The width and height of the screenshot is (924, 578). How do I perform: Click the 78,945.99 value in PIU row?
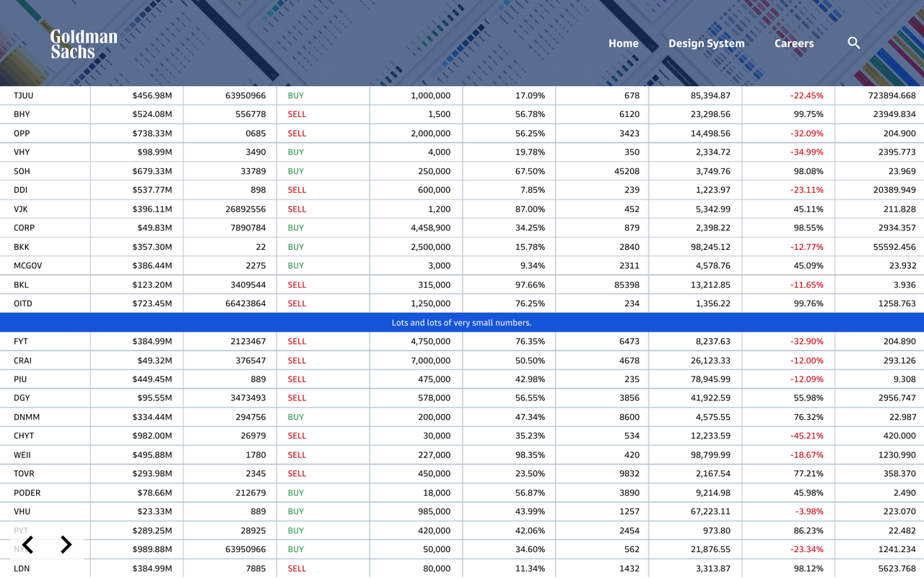(x=710, y=379)
